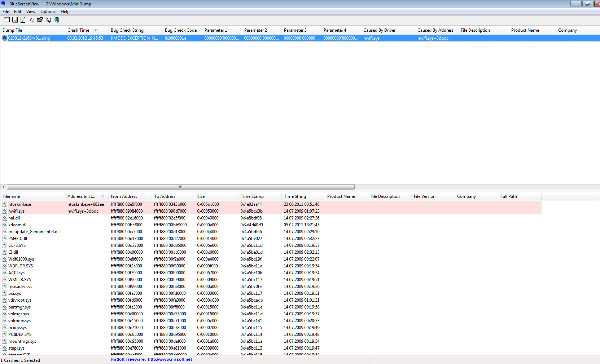Screen dimensions: 600x364
Task: Sort by Crash Time column header
Action: tap(87, 30)
